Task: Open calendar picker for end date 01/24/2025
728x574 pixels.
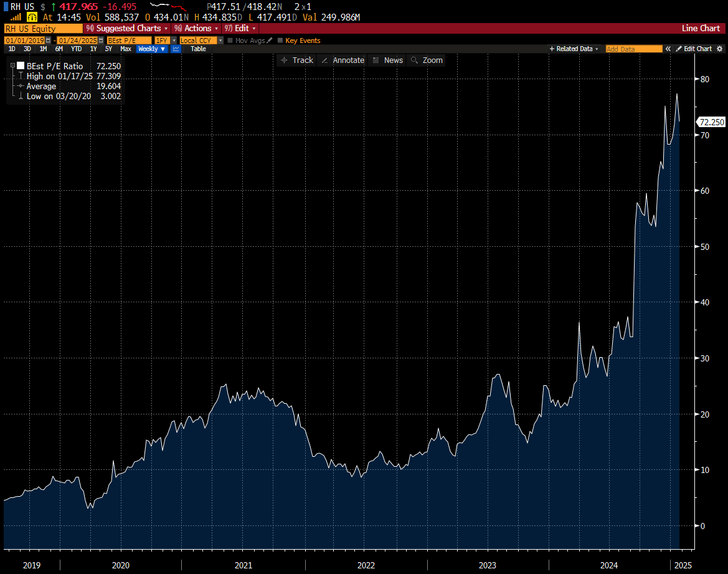Action: pos(101,41)
